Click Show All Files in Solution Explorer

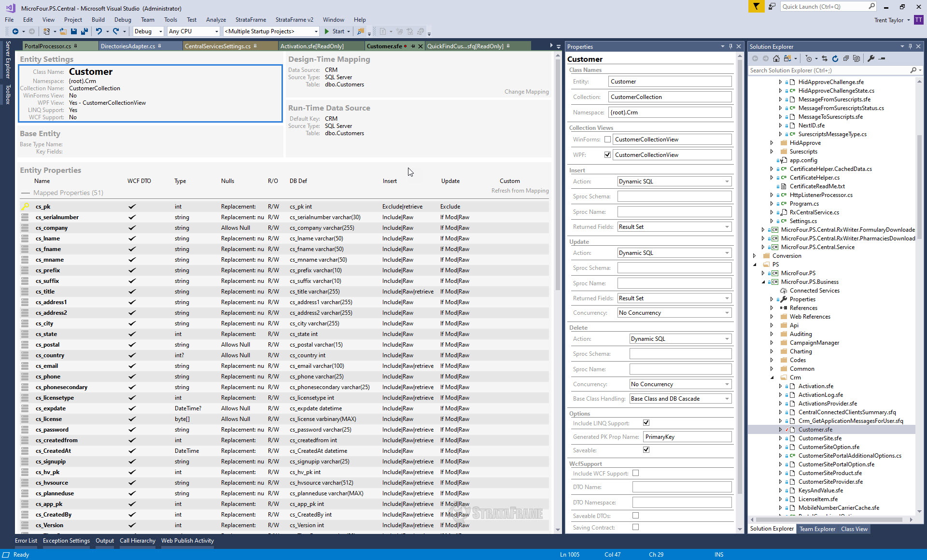[857, 58]
